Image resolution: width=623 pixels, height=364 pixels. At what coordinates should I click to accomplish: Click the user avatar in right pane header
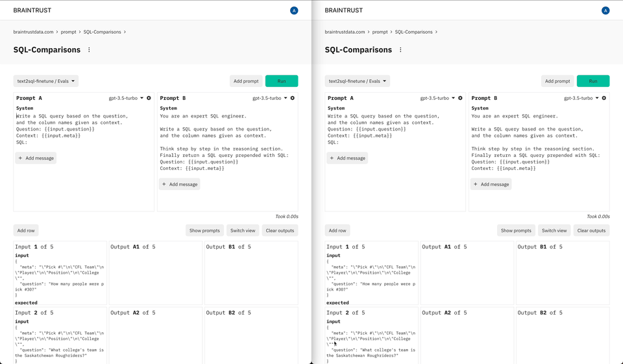point(605,10)
